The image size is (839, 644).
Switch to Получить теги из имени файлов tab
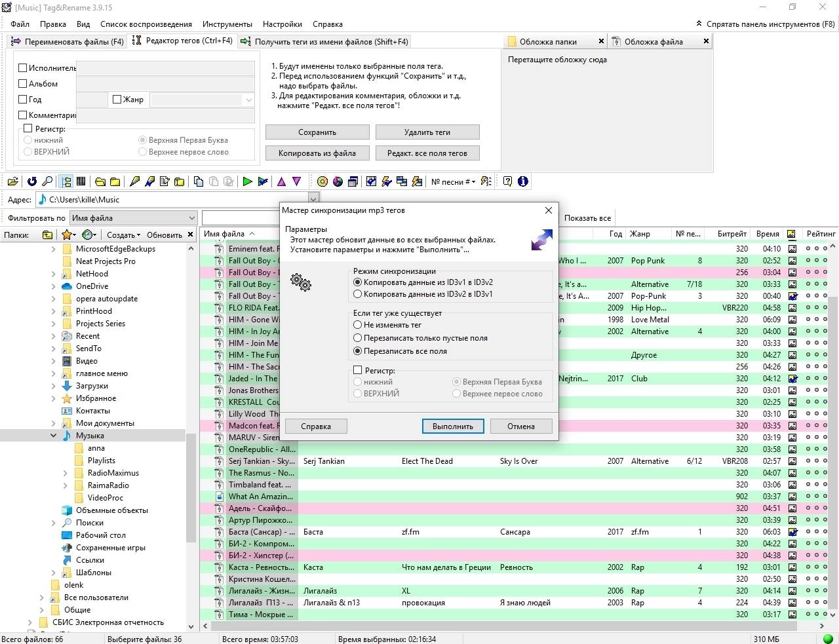coord(324,41)
